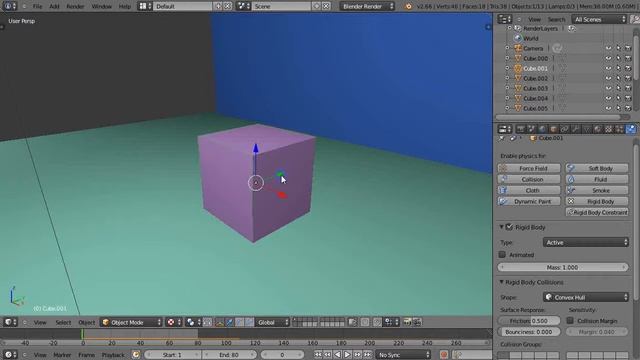640x360 pixels.
Task: Open the File menu
Action: (x=37, y=6)
